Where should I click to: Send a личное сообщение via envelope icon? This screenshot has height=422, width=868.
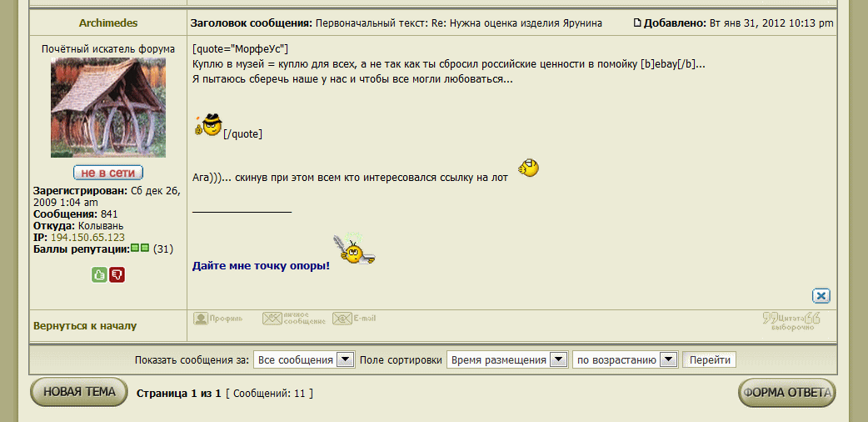[292, 319]
